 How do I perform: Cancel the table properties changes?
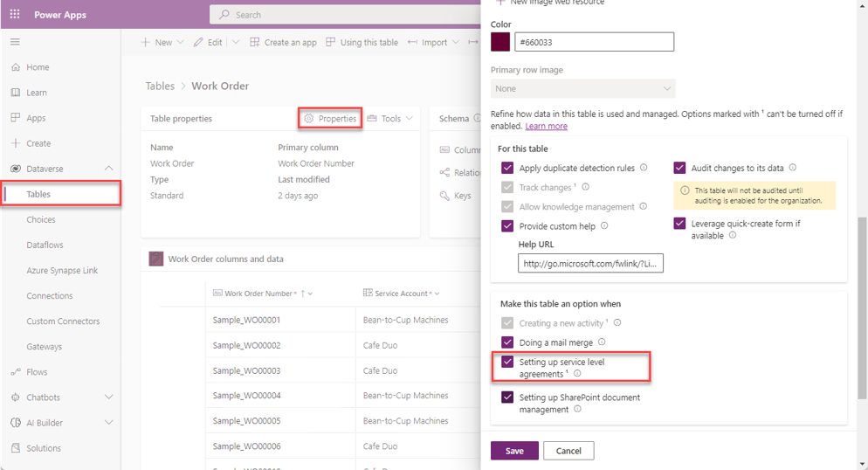point(568,451)
